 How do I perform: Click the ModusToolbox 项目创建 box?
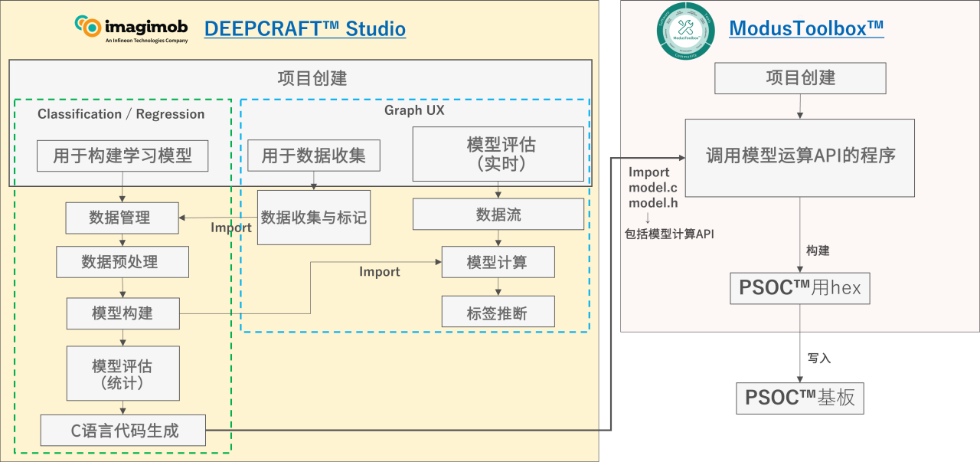(x=800, y=78)
